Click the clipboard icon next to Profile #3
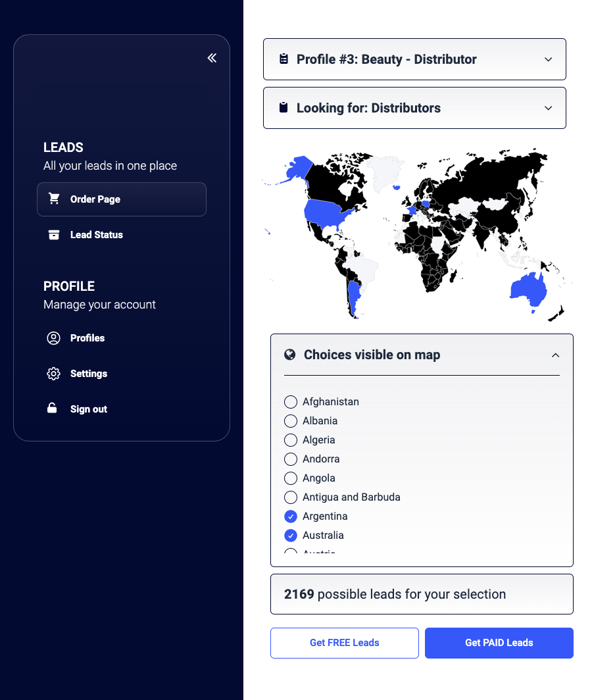The height and width of the screenshot is (700, 592). (284, 59)
